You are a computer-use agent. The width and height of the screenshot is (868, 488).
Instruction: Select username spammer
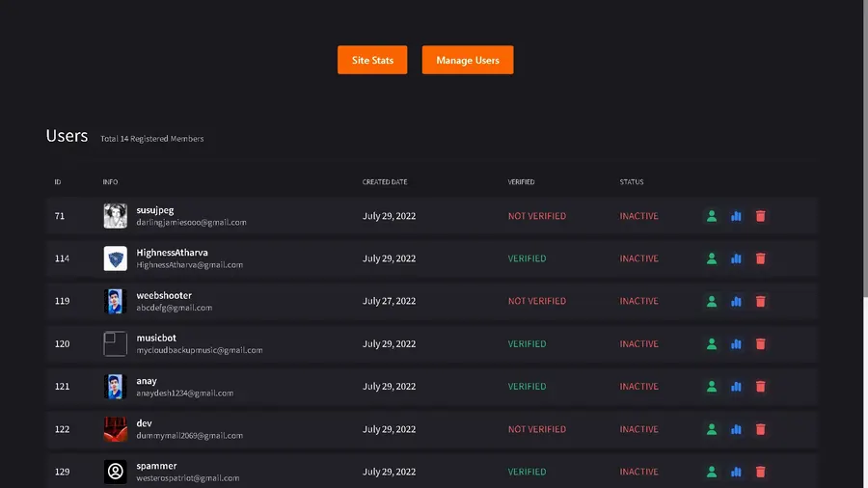tap(156, 466)
